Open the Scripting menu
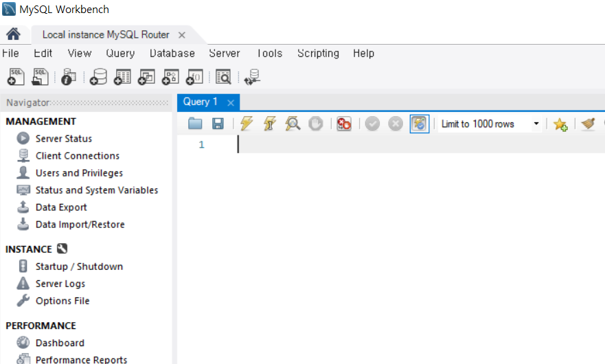Viewport: 605px width, 364px height. (319, 54)
